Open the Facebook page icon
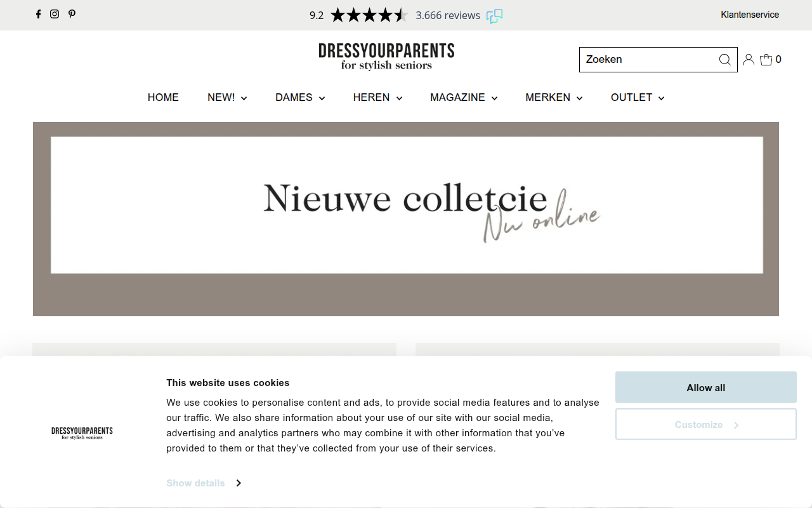 click(x=38, y=14)
